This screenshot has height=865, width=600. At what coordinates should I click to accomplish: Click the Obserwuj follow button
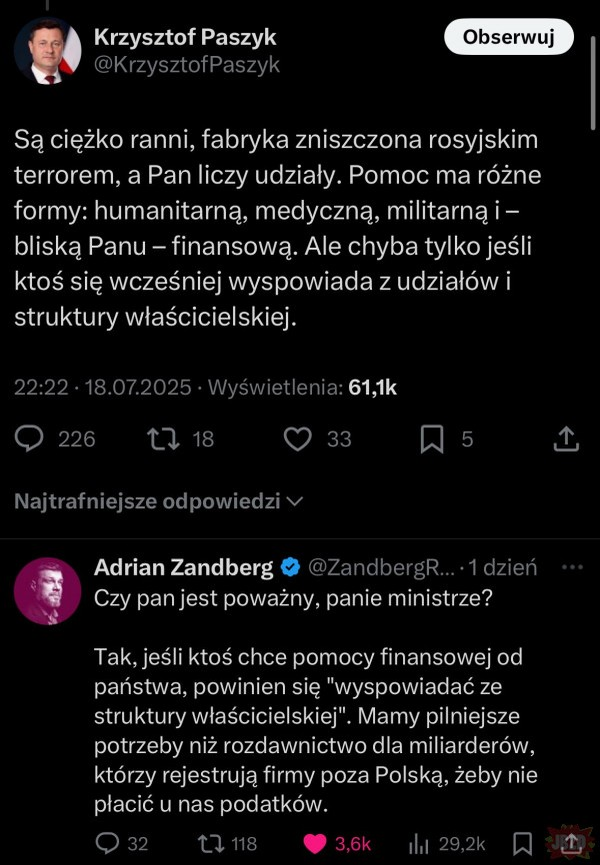coord(508,36)
